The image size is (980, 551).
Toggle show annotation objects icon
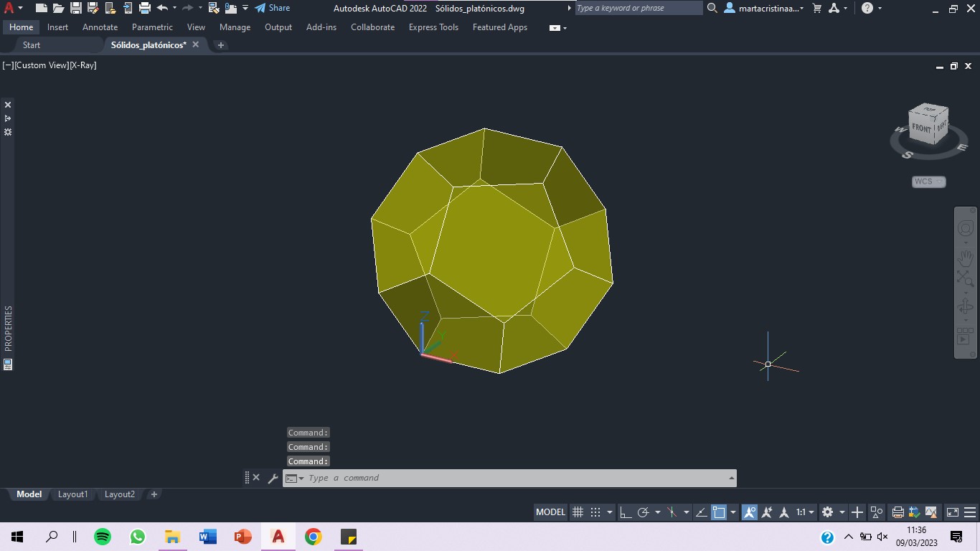pos(749,512)
